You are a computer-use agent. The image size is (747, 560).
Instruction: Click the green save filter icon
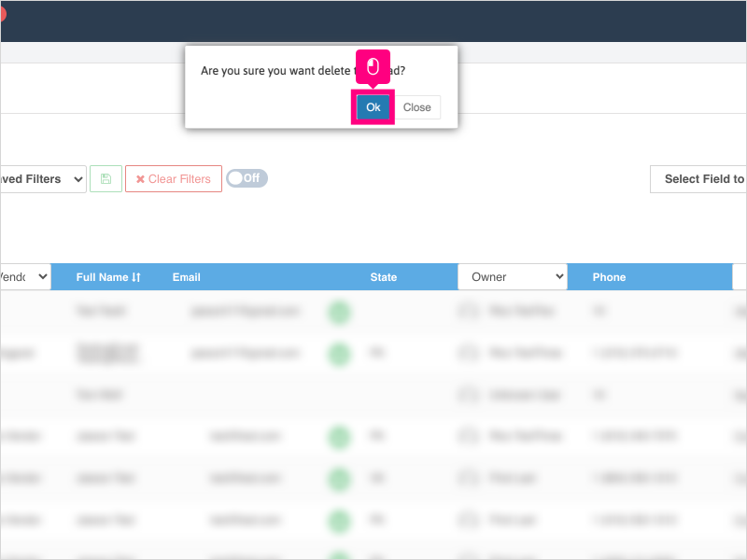coord(106,179)
